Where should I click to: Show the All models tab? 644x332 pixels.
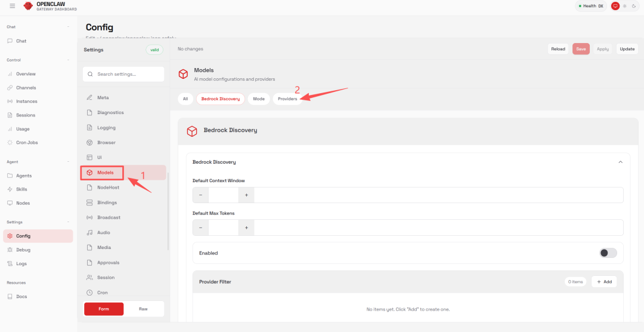click(x=185, y=99)
